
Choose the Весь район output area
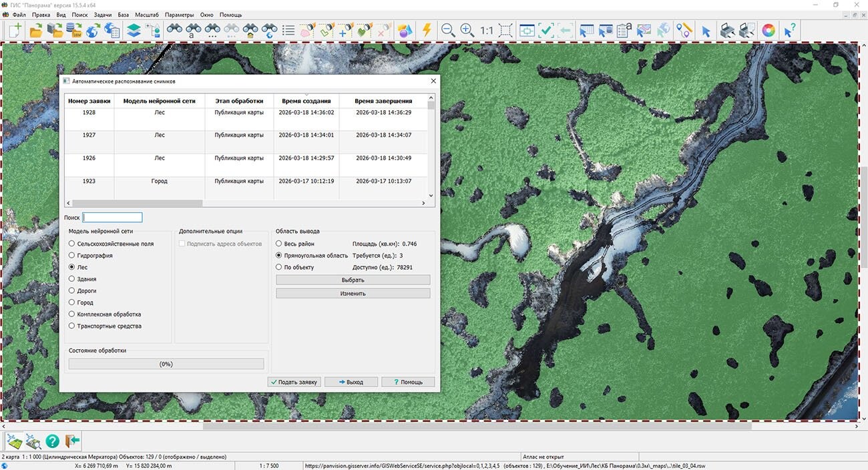point(279,244)
